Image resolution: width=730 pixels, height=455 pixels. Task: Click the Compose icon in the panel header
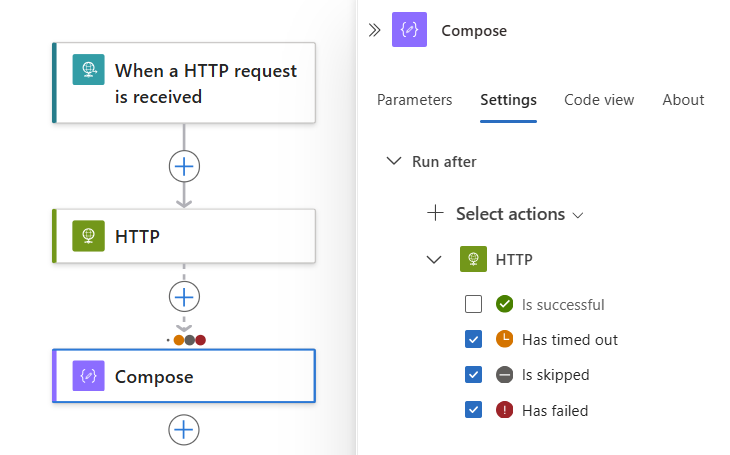tap(409, 30)
